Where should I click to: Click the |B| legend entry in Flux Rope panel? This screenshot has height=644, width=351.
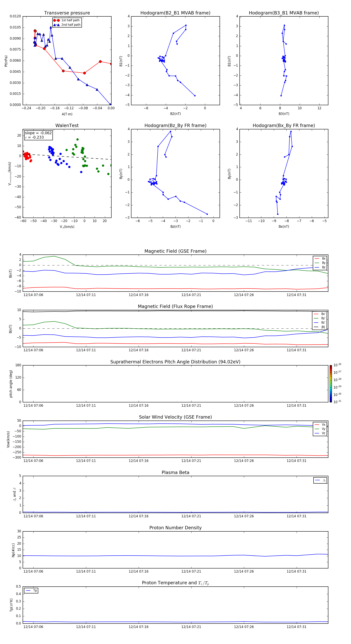(x=320, y=327)
